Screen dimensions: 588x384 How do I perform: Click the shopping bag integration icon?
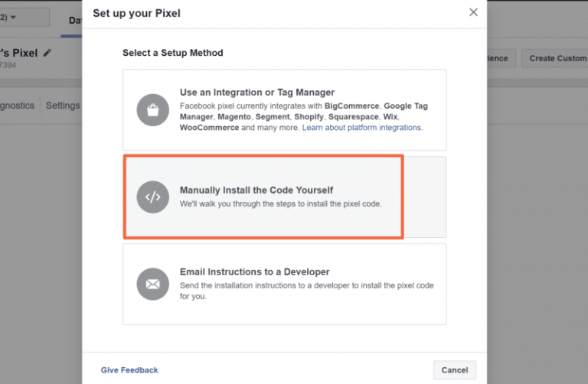pyautogui.click(x=152, y=109)
